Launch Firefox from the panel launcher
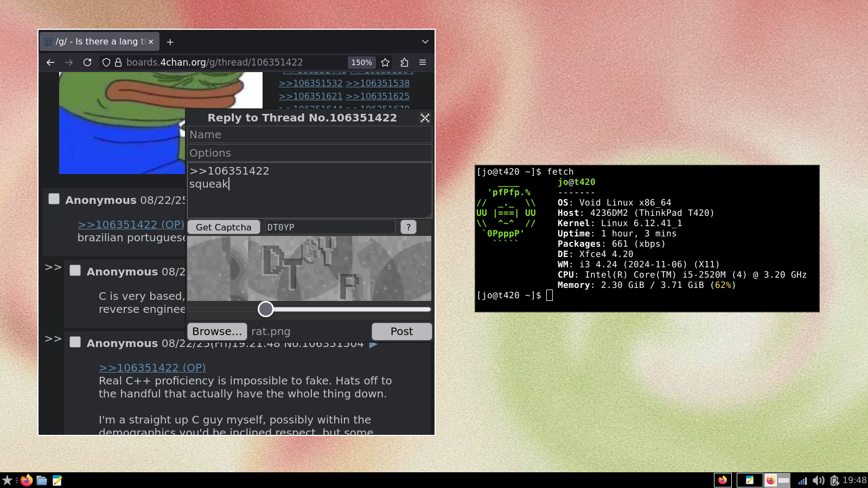The height and width of the screenshot is (488, 868). click(x=27, y=480)
